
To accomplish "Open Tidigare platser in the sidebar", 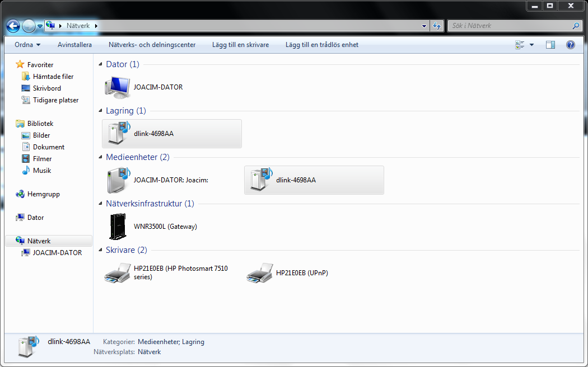I will (x=56, y=100).
